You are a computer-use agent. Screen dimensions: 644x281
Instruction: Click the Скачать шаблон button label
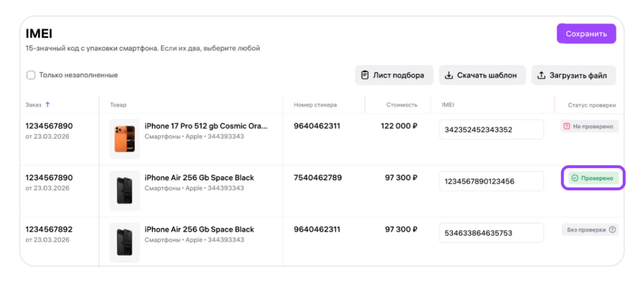click(487, 75)
